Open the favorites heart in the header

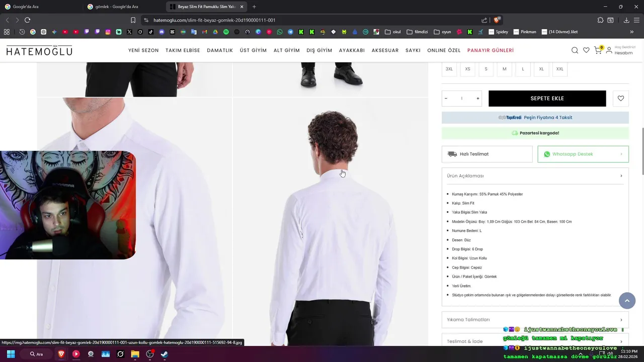coord(586,50)
